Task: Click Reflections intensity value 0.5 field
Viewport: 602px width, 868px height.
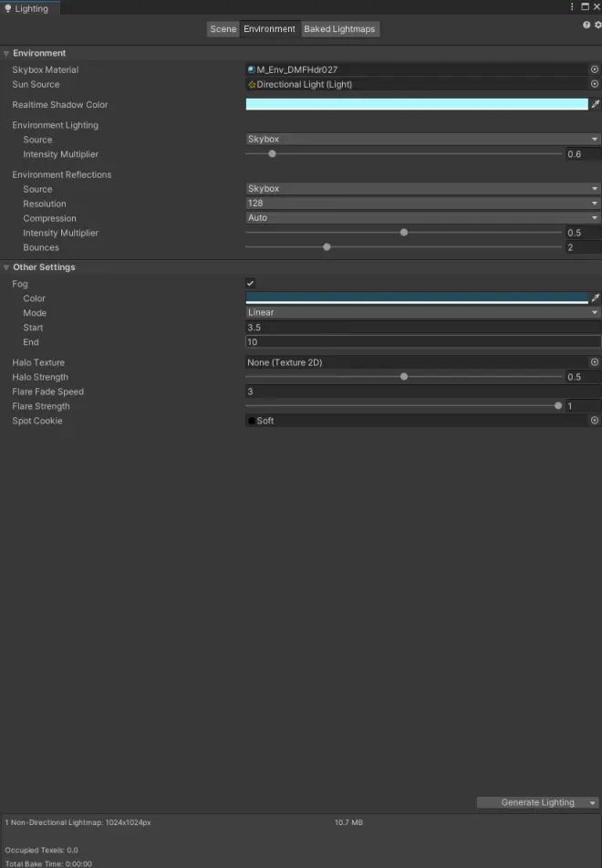Action: 583,233
